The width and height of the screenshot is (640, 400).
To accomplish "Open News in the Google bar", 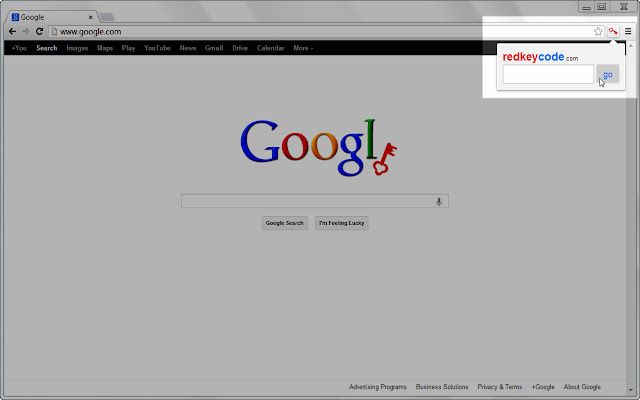I will tap(188, 48).
